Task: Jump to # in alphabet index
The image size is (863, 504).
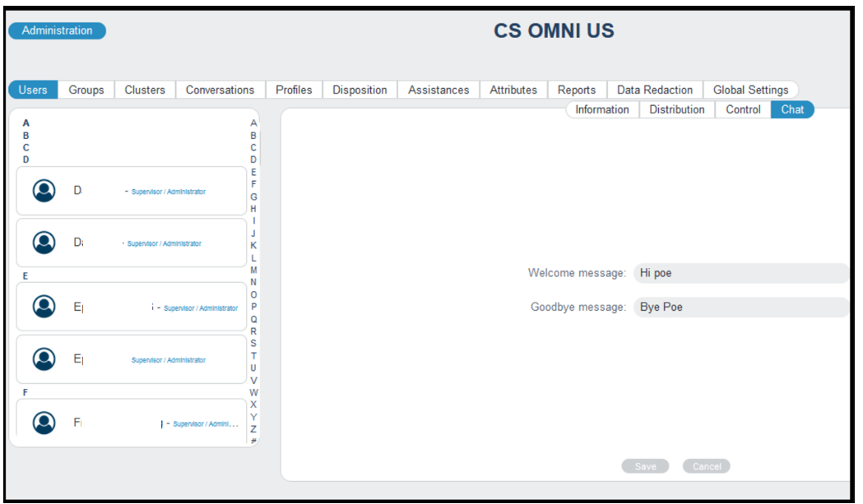Action: click(x=253, y=441)
